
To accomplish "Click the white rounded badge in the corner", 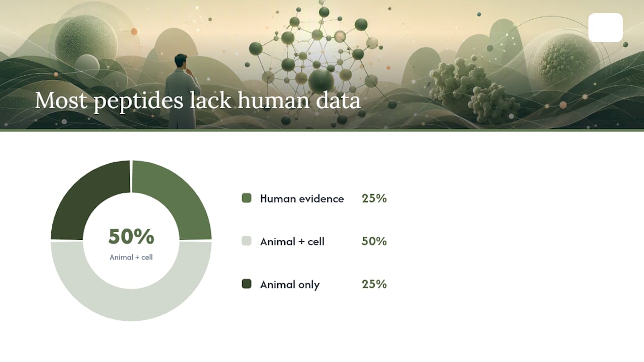I will pos(605,28).
